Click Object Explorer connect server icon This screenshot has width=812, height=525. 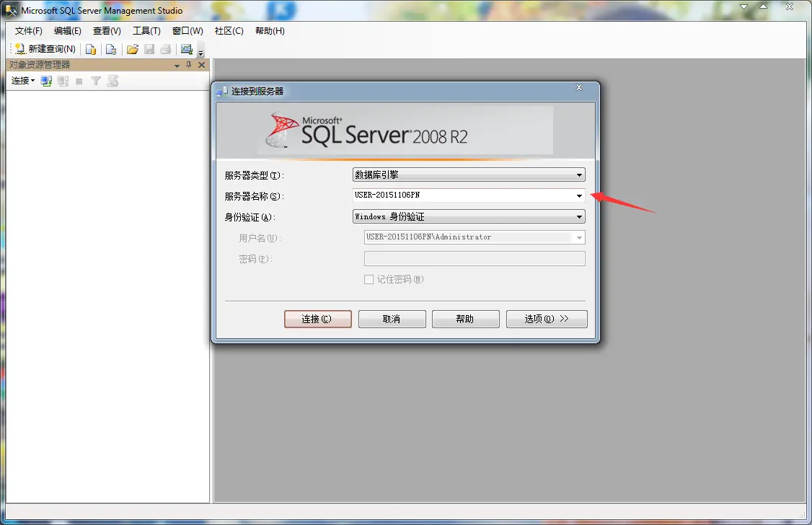[46, 81]
